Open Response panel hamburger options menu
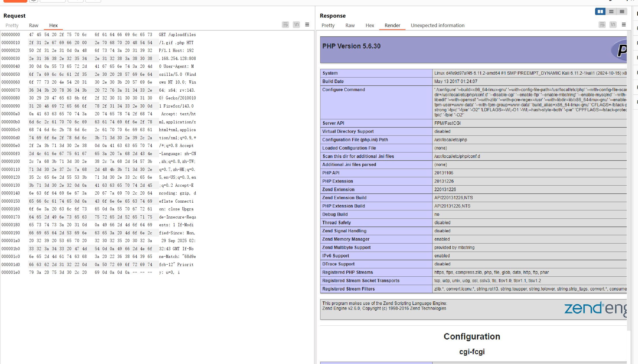This screenshot has height=364, width=638. (624, 25)
